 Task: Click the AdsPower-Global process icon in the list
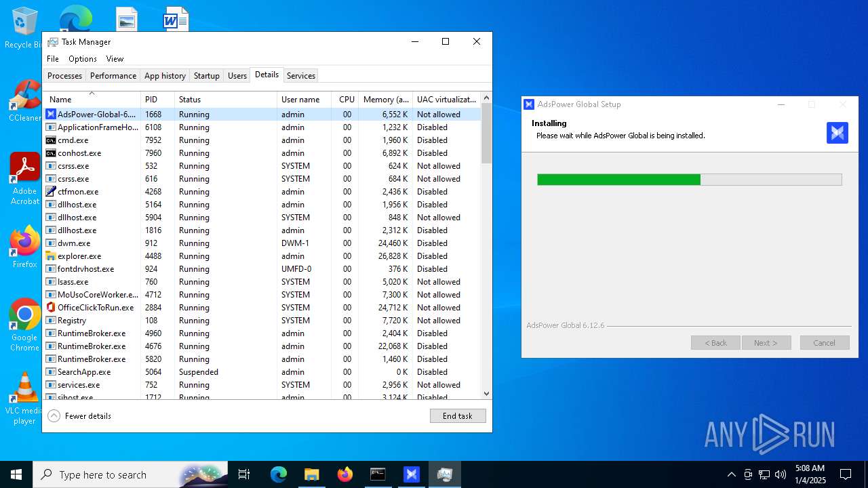(x=50, y=115)
